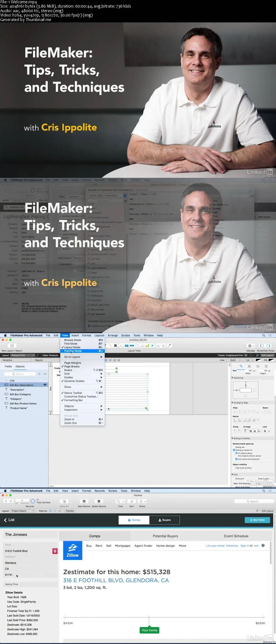Open the 1 pt line width dropdown
The height and width of the screenshot is (644, 276).
coord(248,360)
